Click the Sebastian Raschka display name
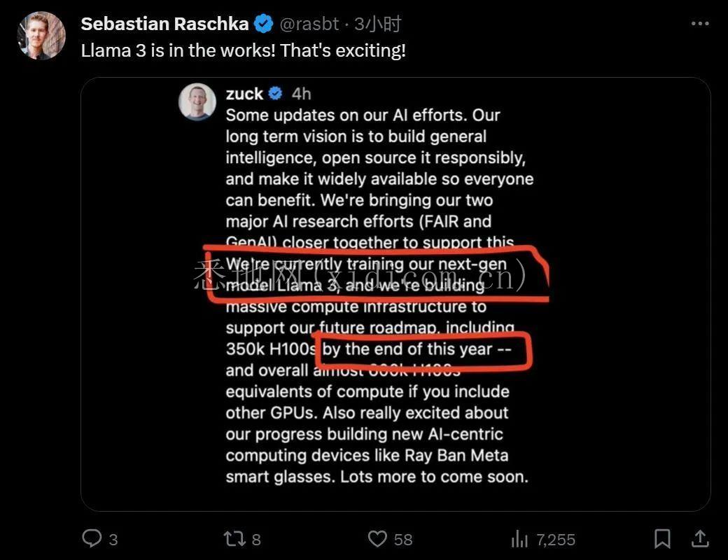The image size is (728, 560). click(x=164, y=24)
